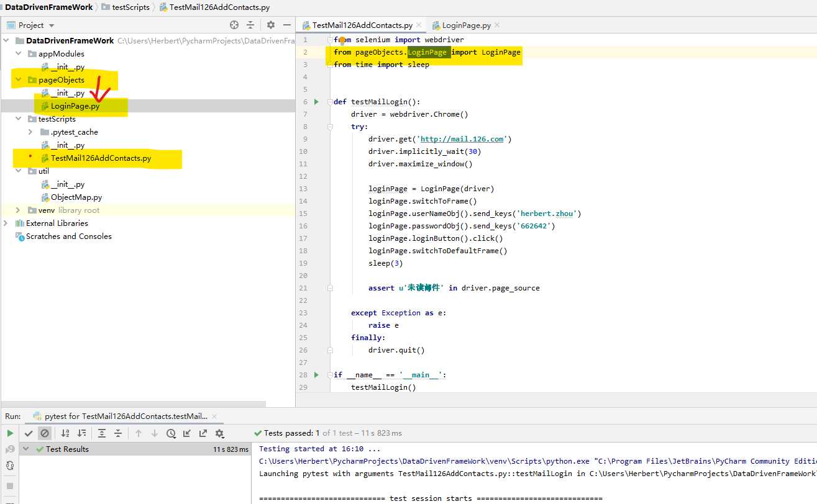The height and width of the screenshot is (504, 817).
Task: Hide the Project tool window
Action: click(x=287, y=25)
